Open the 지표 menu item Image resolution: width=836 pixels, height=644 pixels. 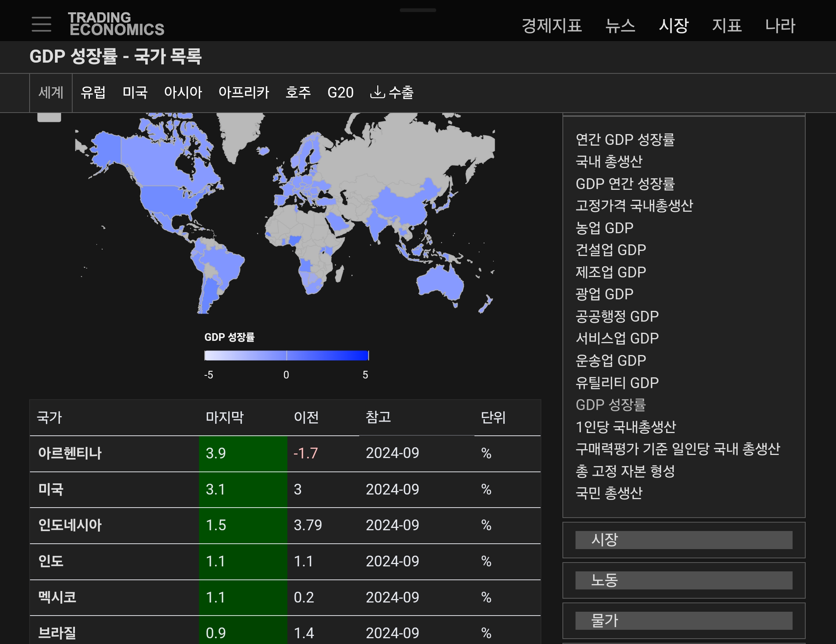click(x=727, y=26)
